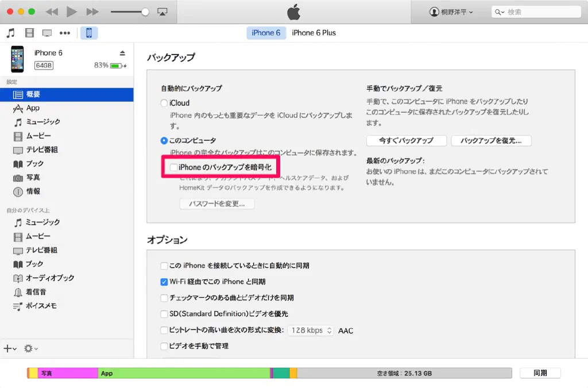Expand the account menu 桐野洋平
The image size is (588, 388).
451,12
